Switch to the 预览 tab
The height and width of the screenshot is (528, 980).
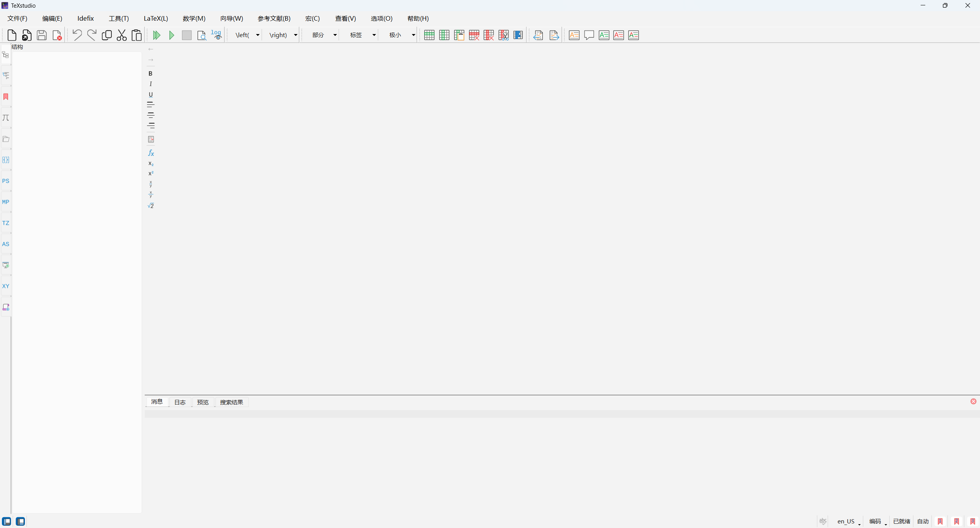[x=203, y=402]
